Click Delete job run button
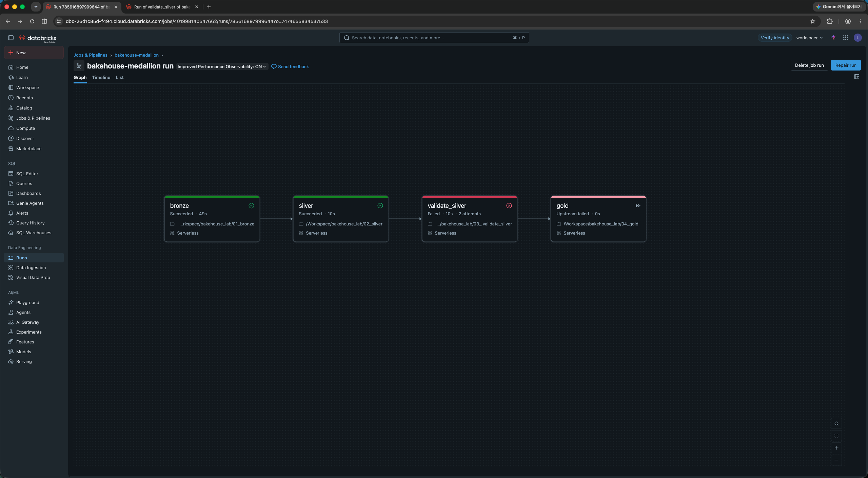This screenshot has height=478, width=868. [809, 65]
